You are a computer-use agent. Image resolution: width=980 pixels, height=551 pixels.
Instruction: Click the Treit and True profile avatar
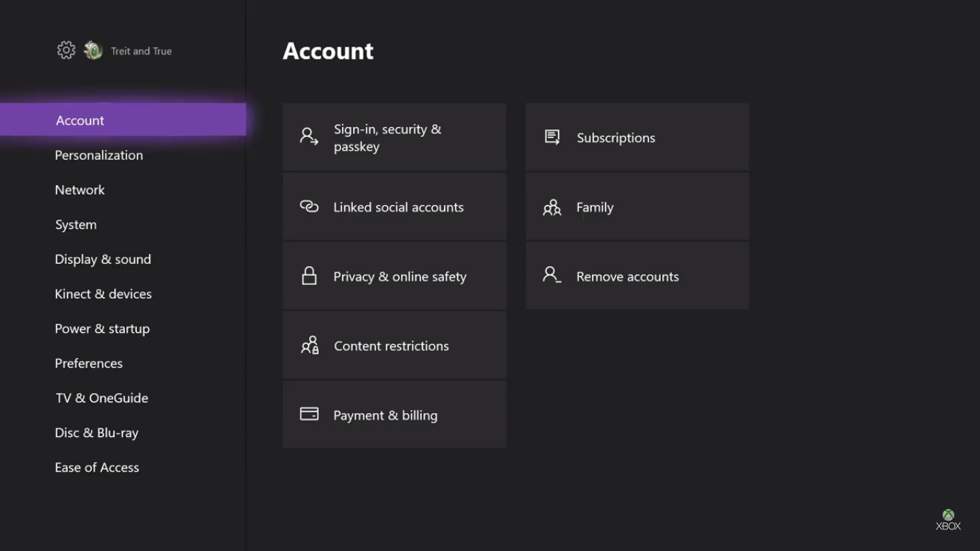pos(93,50)
